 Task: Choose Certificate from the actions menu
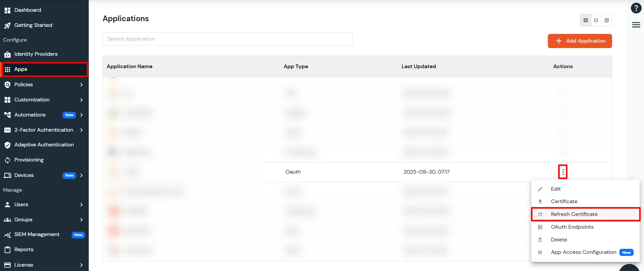click(x=586, y=201)
